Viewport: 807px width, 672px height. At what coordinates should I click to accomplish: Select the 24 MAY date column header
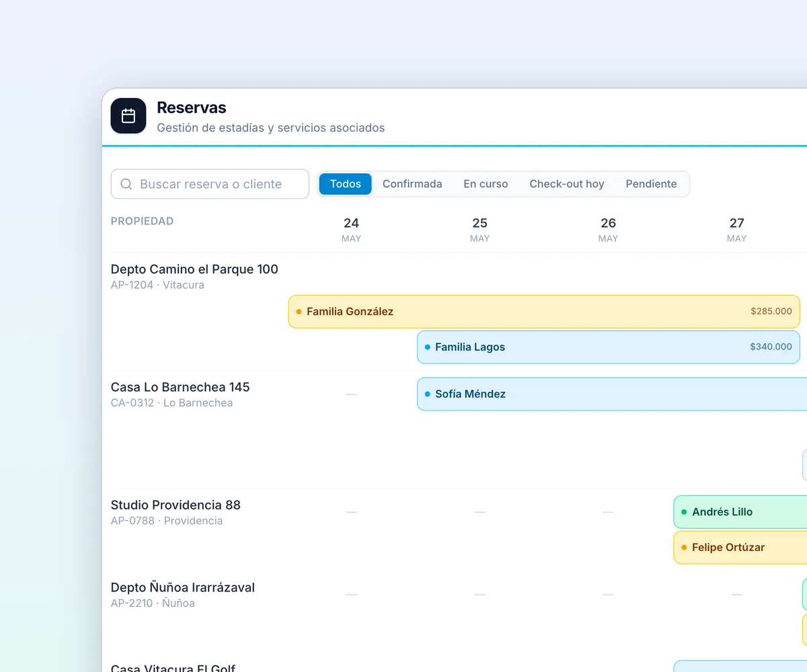(351, 230)
